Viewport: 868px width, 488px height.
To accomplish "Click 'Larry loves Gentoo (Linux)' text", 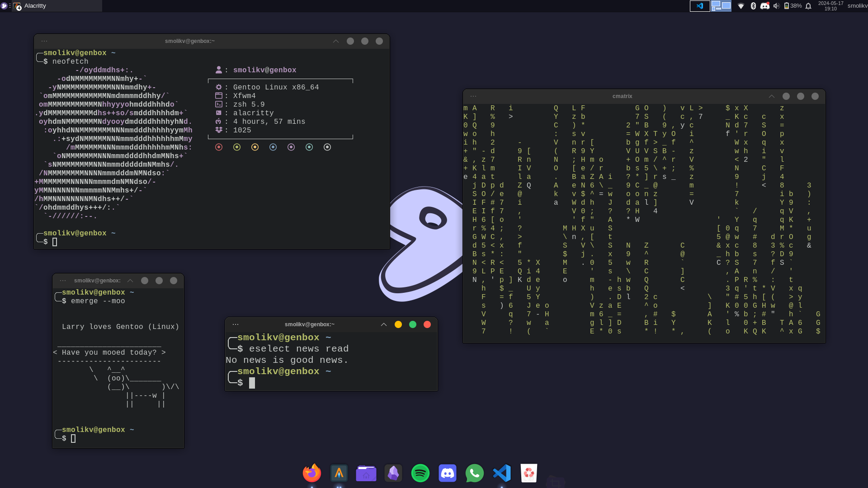I will click(x=120, y=327).
